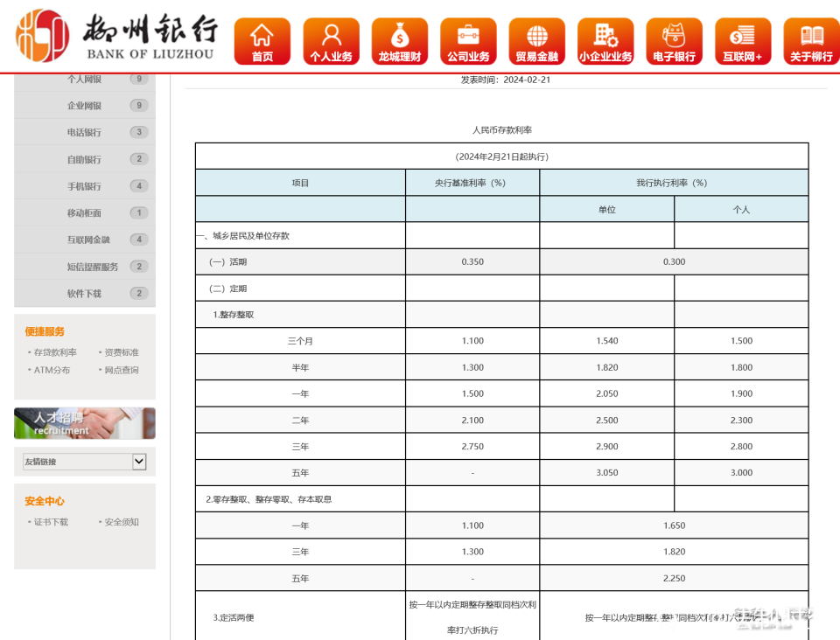The width and height of the screenshot is (840, 640).
Task: Expand 企业网银 in the sidebar
Action: [x=85, y=106]
